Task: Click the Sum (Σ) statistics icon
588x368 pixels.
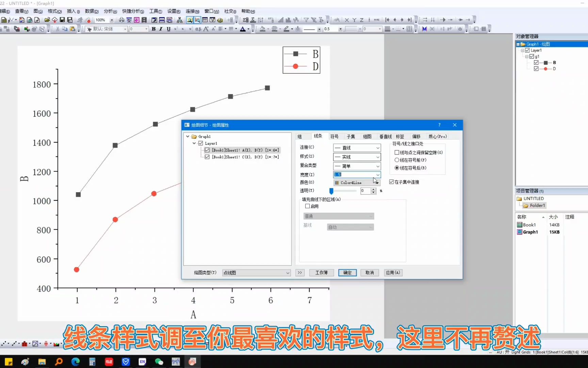Action: point(245,20)
